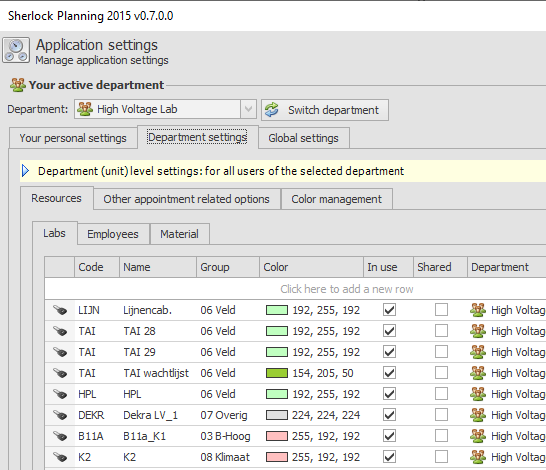This screenshot has height=470, width=546.
Task: Click the row icon for HPL
Action: point(60,394)
